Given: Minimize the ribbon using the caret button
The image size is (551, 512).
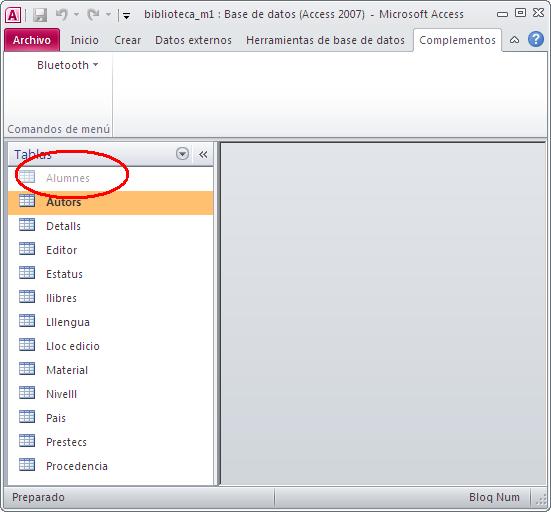Looking at the screenshot, I should click(514, 40).
